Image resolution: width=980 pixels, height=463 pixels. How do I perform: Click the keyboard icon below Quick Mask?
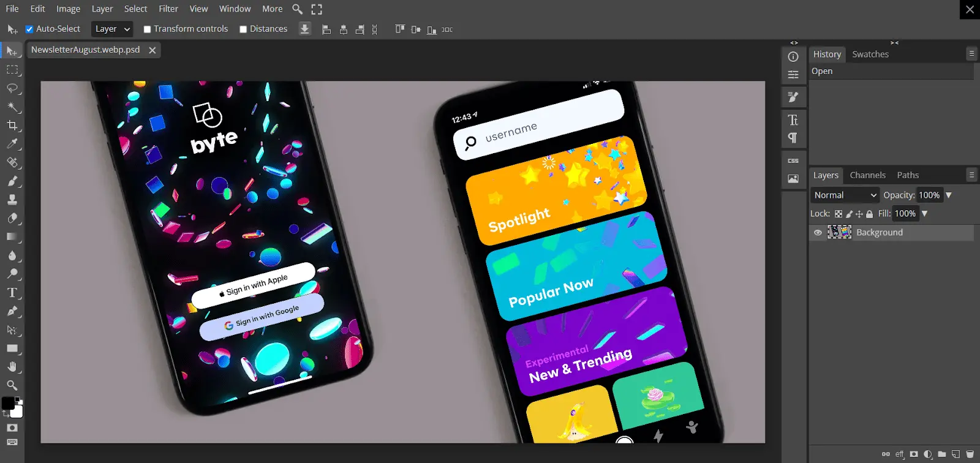[x=12, y=442]
